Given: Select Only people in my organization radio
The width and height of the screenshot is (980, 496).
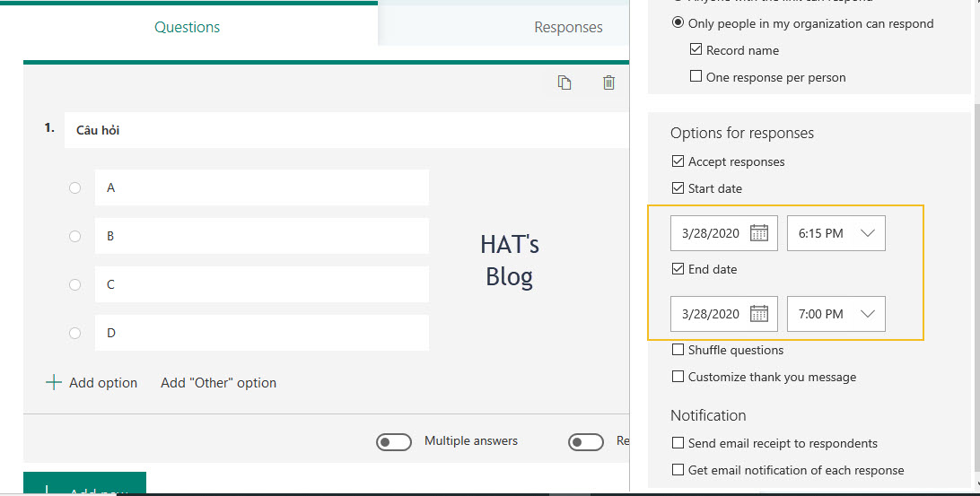Looking at the screenshot, I should point(678,23).
